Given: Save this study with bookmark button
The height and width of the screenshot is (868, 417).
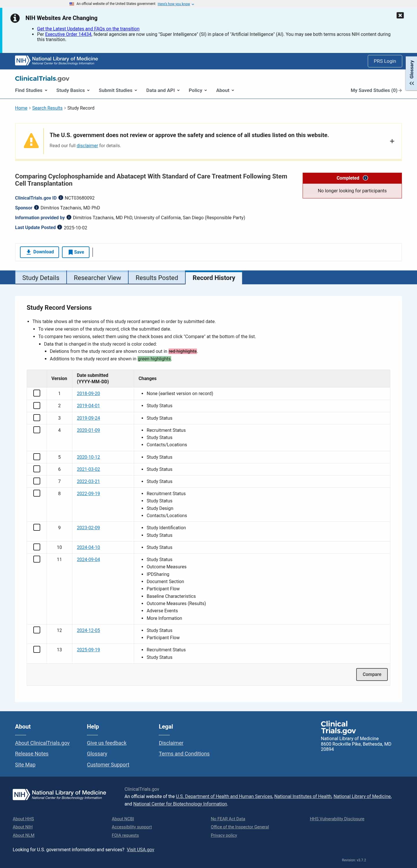Looking at the screenshot, I should [76, 252].
